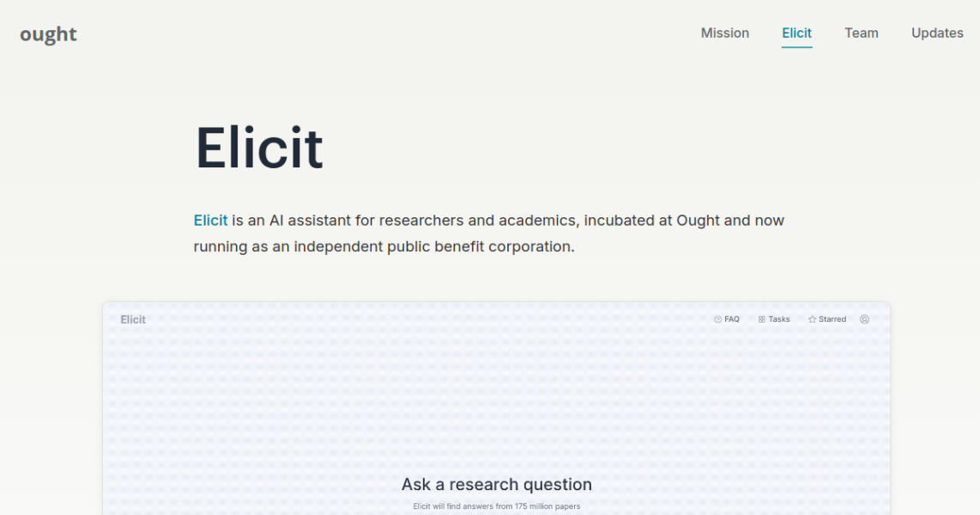
Task: Open the Updates section in the top nav
Action: 937,33
